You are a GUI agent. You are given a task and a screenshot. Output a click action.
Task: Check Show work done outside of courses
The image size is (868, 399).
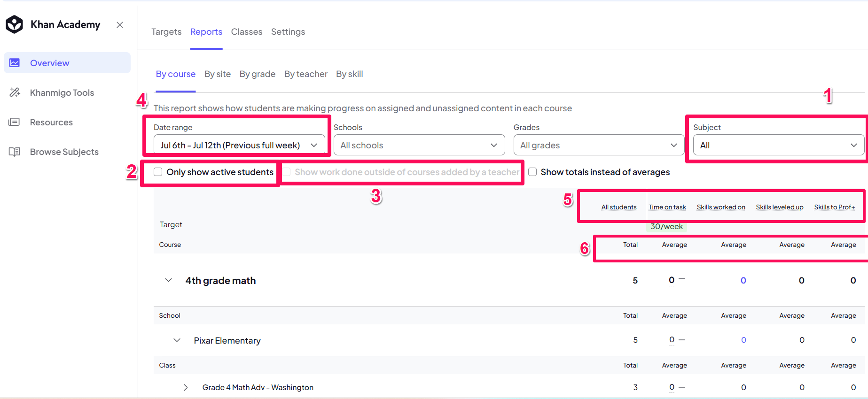pos(286,172)
